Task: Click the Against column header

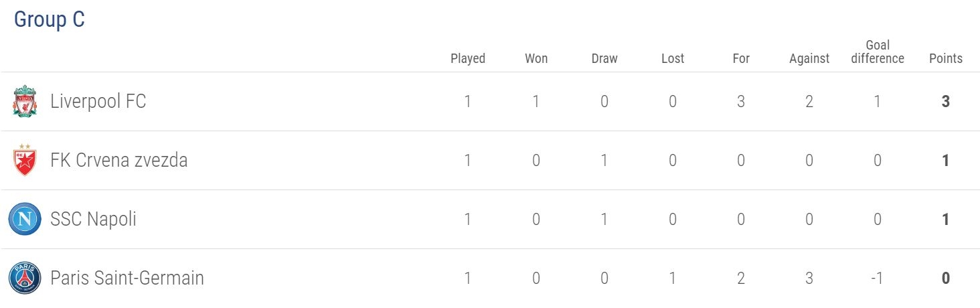Action: click(x=809, y=58)
